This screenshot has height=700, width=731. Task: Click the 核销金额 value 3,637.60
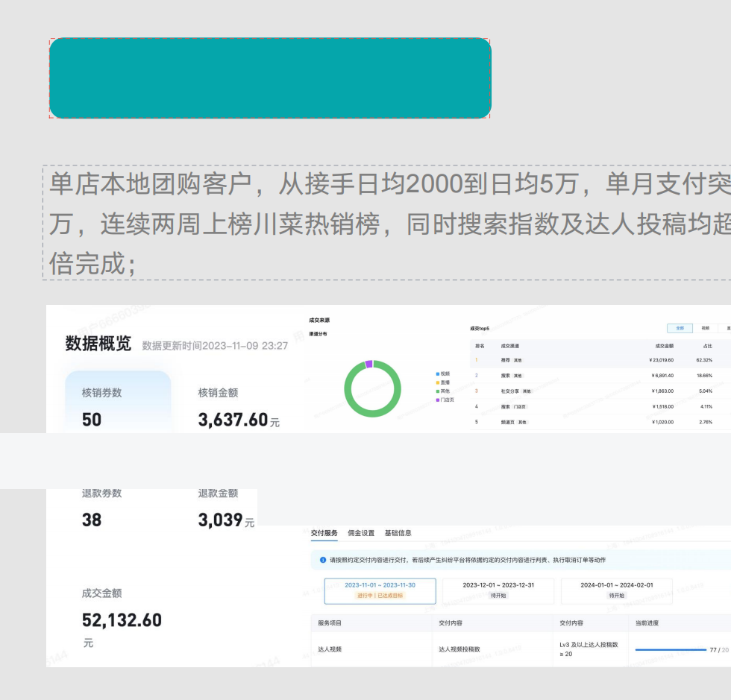(233, 420)
